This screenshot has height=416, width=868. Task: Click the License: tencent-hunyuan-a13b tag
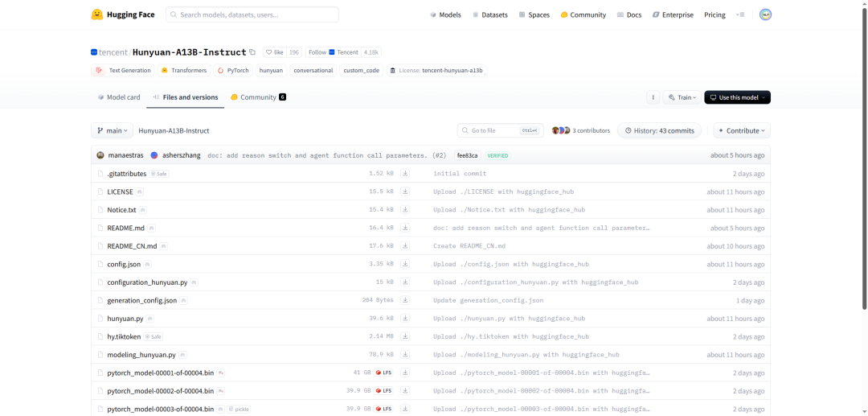click(436, 70)
